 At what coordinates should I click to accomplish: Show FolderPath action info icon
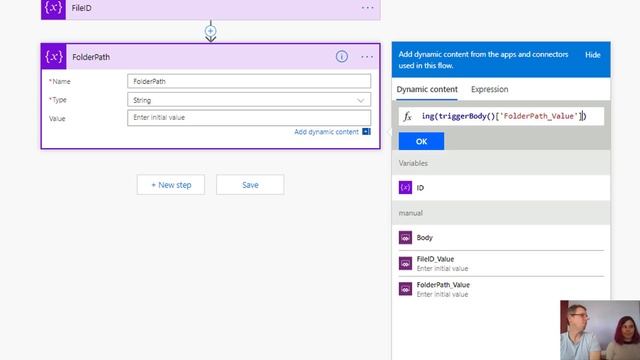point(342,57)
